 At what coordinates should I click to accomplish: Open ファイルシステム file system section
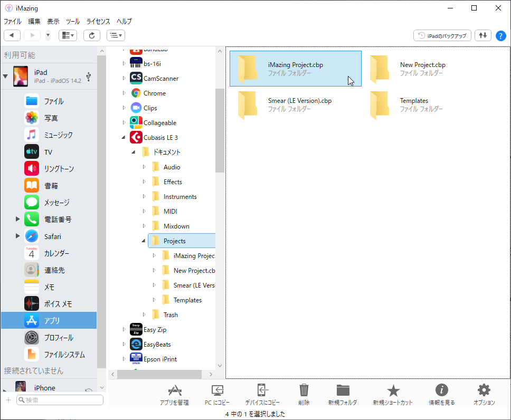(x=49, y=355)
